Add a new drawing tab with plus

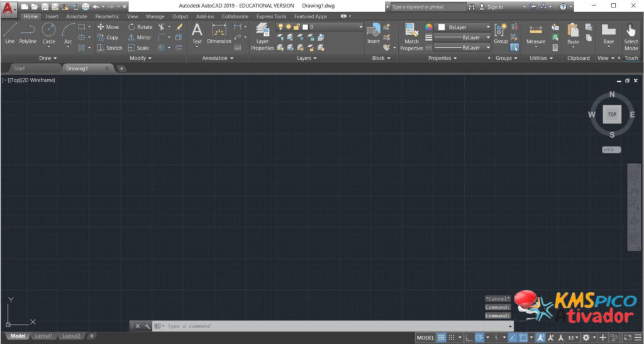(x=121, y=69)
